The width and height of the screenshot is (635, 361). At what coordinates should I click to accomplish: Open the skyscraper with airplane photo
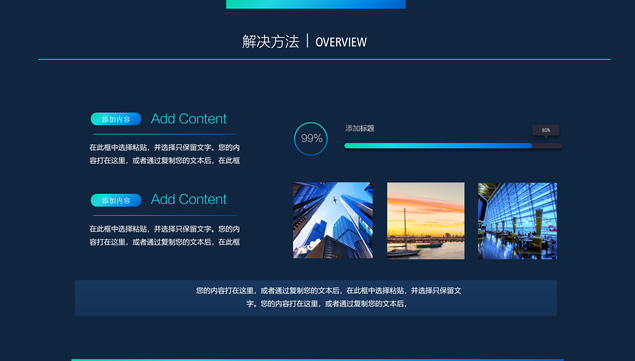click(x=333, y=220)
